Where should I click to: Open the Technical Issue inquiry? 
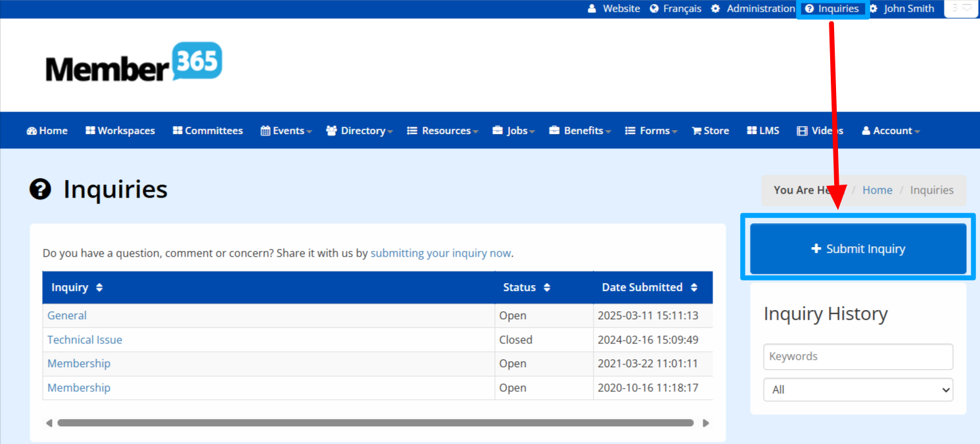coord(85,340)
